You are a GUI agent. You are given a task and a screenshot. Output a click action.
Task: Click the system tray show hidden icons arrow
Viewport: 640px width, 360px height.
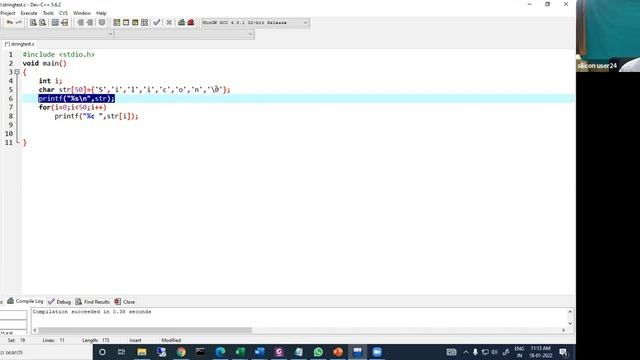pos(466,352)
